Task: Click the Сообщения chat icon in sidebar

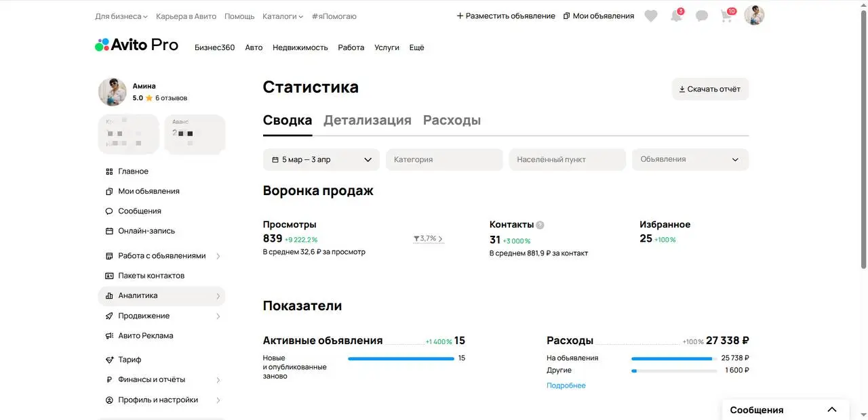Action: pos(109,211)
